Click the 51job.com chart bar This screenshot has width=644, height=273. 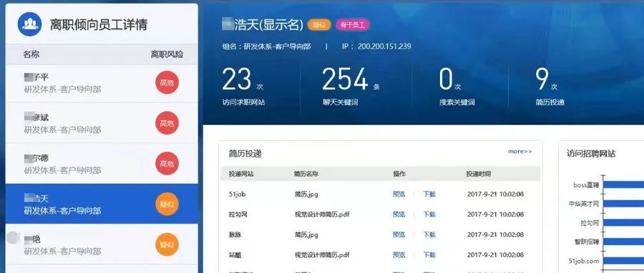(623, 260)
